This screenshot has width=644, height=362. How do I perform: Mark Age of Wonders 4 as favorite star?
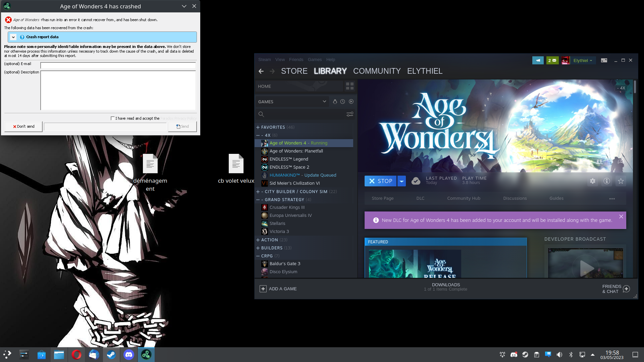(x=621, y=181)
